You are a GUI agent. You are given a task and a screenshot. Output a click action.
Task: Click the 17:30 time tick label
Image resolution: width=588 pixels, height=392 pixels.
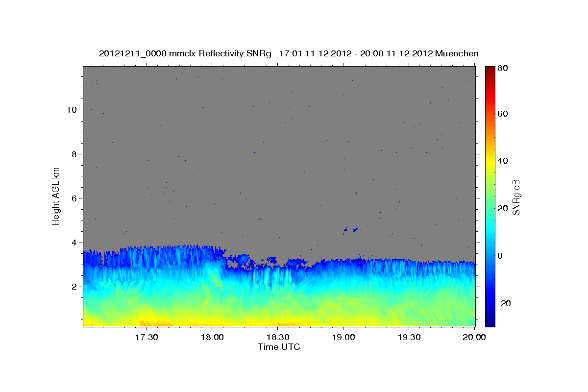[146, 337]
